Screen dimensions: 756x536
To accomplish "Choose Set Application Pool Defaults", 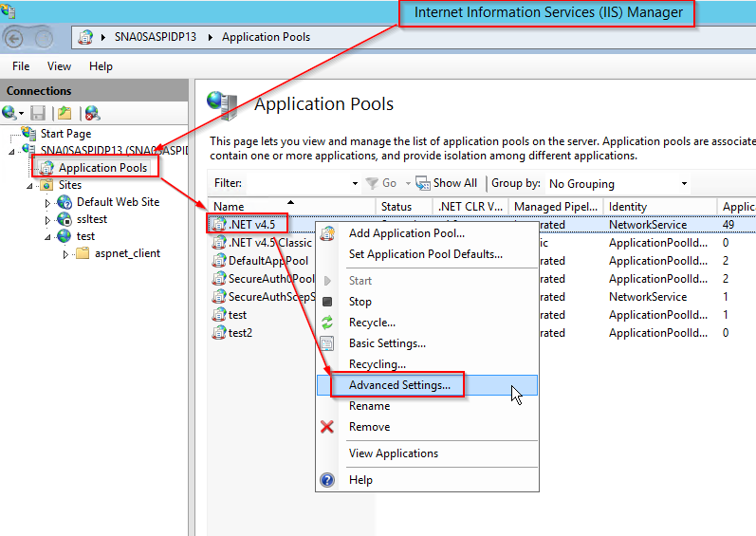I will [426, 254].
